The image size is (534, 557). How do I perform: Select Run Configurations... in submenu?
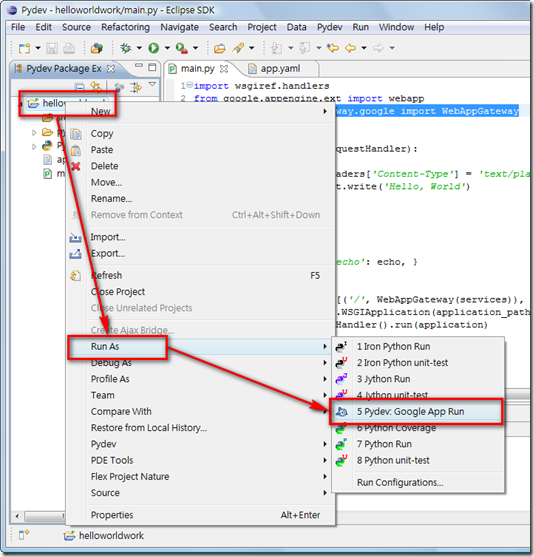(x=400, y=483)
